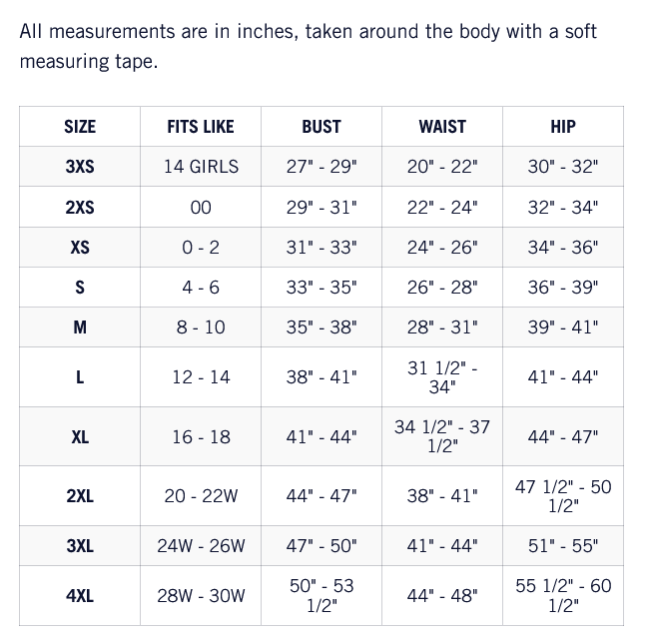The image size is (646, 644).
Task: Select the 2XS size row label
Action: point(80,207)
